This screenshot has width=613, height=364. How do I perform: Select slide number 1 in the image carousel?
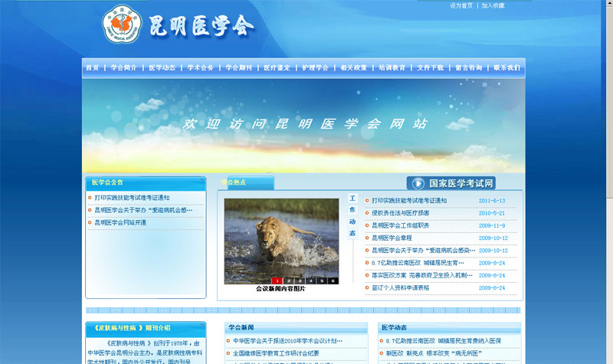tap(277, 280)
